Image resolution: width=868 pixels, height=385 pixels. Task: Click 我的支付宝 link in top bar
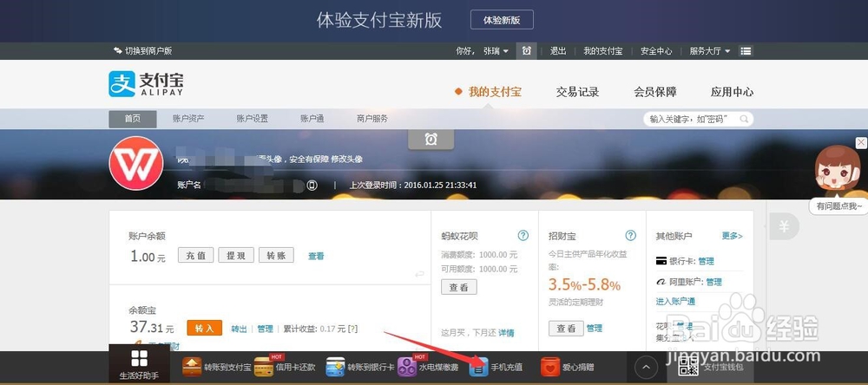(603, 51)
